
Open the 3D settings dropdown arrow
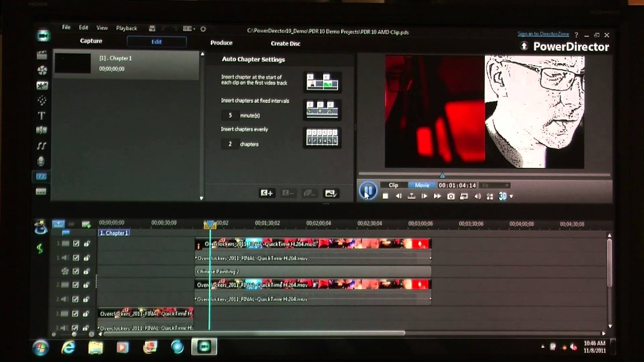pos(511,197)
